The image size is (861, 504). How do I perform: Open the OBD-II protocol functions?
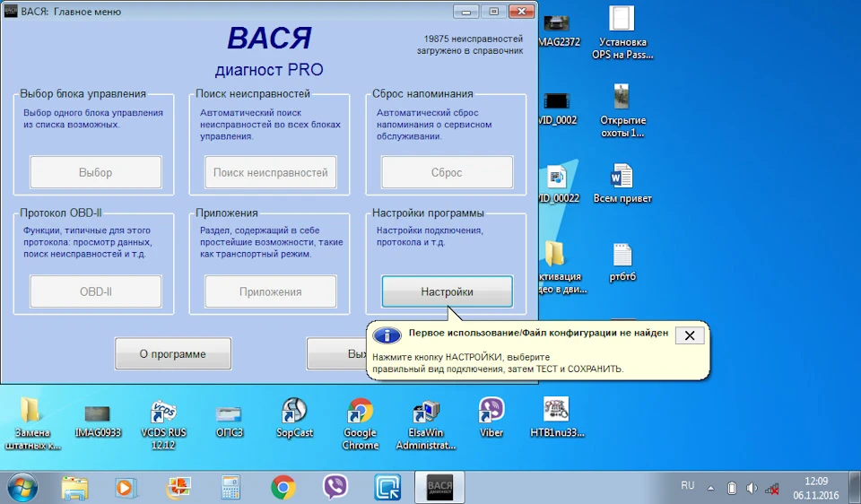96,291
